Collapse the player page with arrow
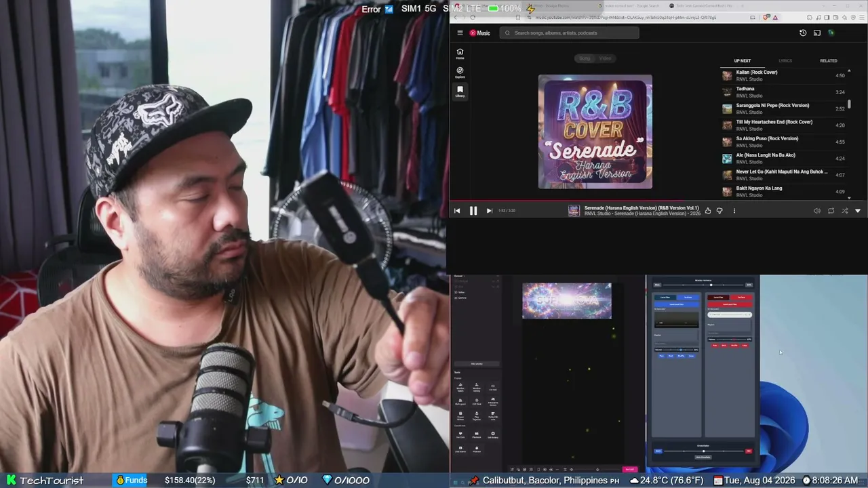 pyautogui.click(x=858, y=211)
